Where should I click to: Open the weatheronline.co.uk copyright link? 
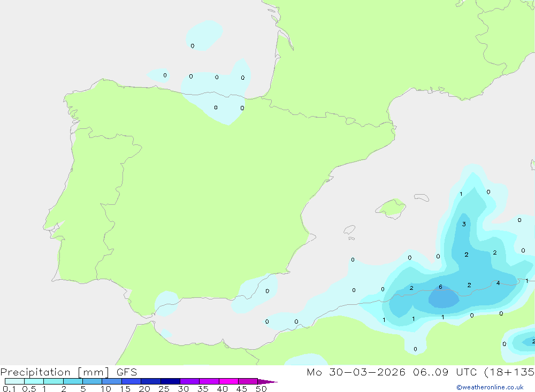(x=490, y=387)
